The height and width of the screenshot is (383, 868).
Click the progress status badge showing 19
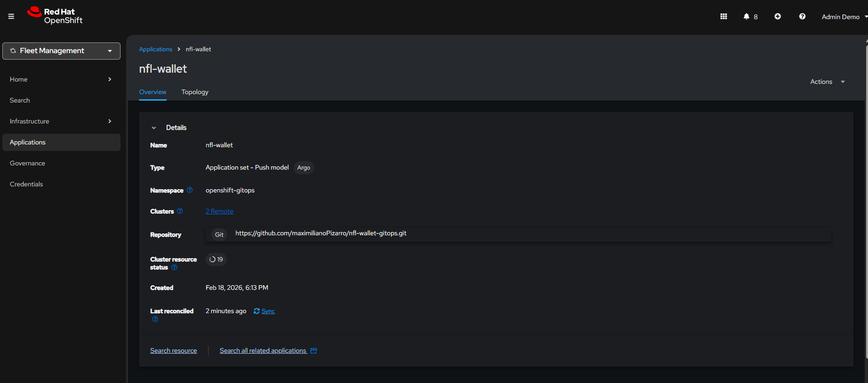tap(216, 260)
